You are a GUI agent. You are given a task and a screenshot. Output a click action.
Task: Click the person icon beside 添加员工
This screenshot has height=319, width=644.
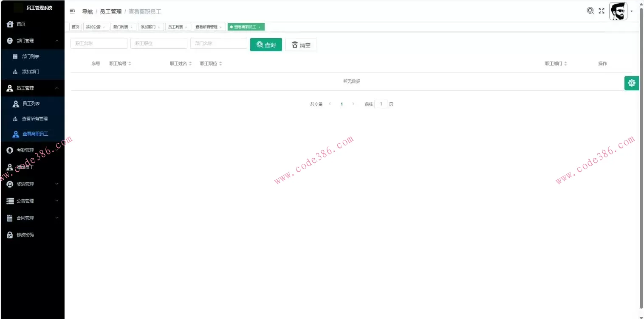click(10, 167)
